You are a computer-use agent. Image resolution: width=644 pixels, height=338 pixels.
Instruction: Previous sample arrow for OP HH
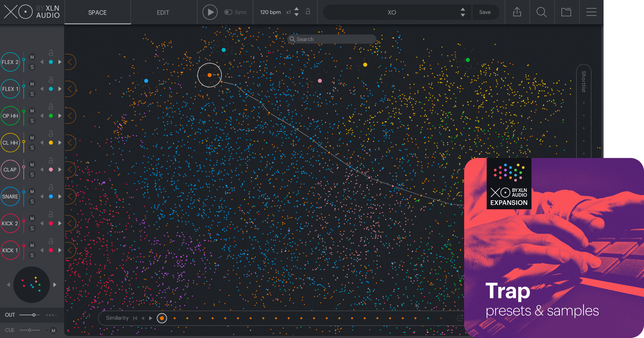pos(42,116)
